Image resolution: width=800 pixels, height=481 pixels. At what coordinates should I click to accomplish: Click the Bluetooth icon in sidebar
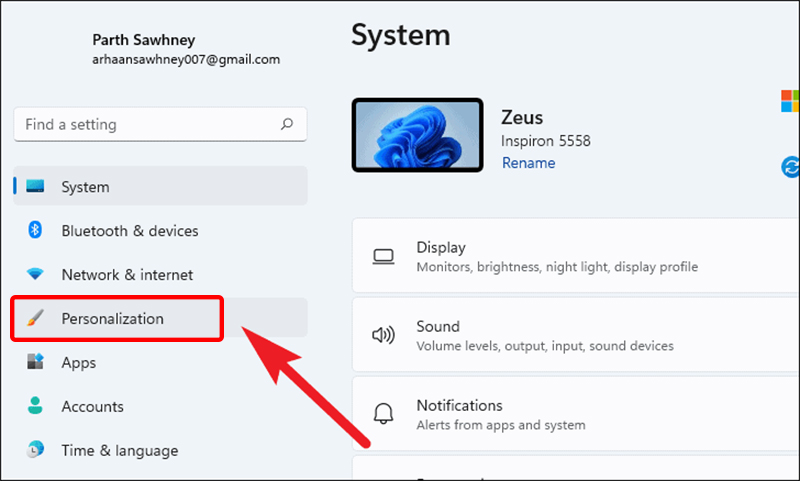tap(35, 230)
